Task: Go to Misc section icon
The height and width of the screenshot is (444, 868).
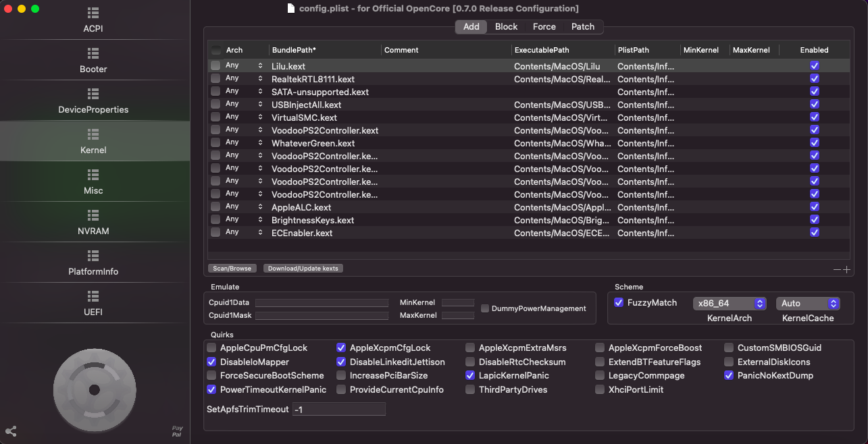Action: click(93, 175)
